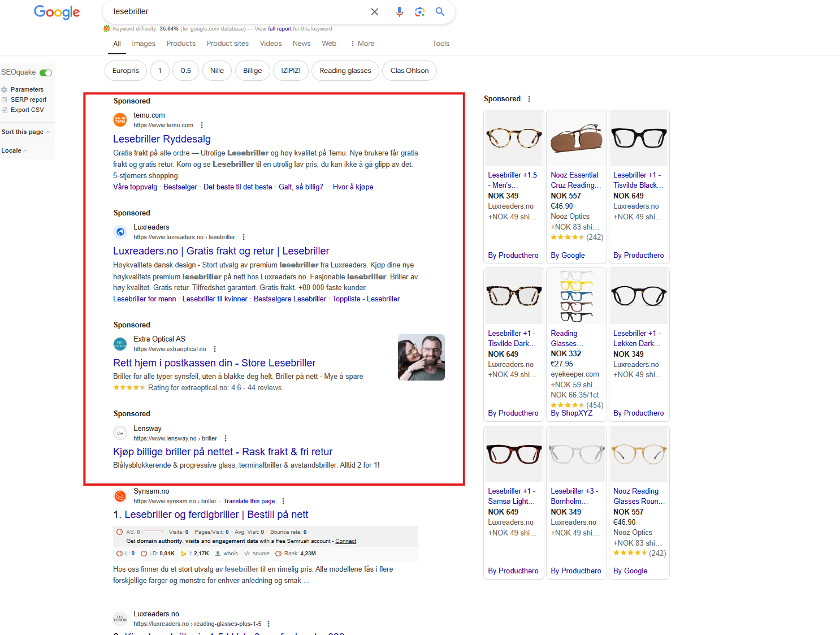Select the Nille filter chip
The image size is (840, 635).
pyautogui.click(x=217, y=71)
